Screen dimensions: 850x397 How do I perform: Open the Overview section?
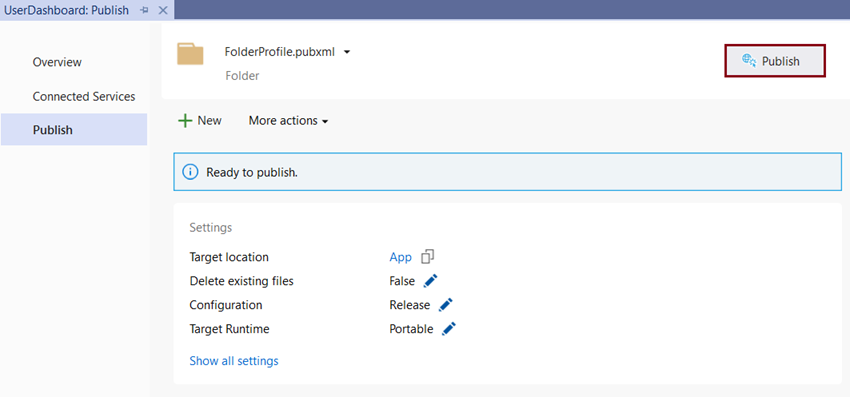[x=57, y=62]
